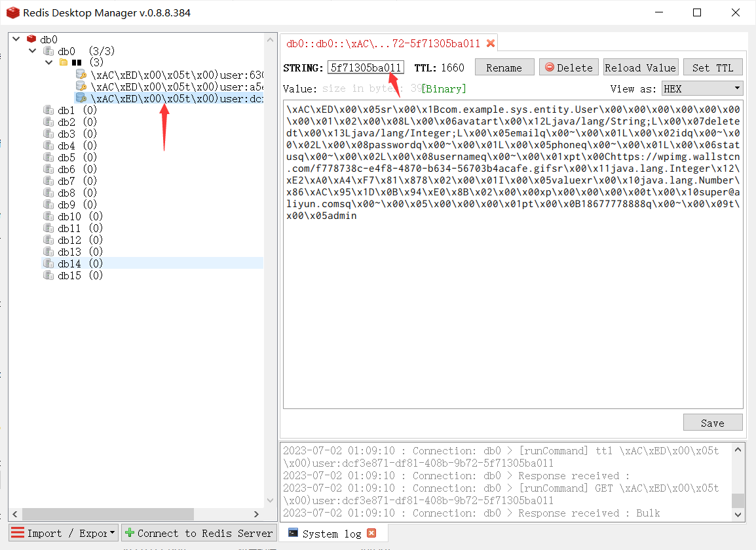Image resolution: width=756 pixels, height=550 pixels.
Task: Click the system log scrollbar thumb
Action: coord(738,501)
